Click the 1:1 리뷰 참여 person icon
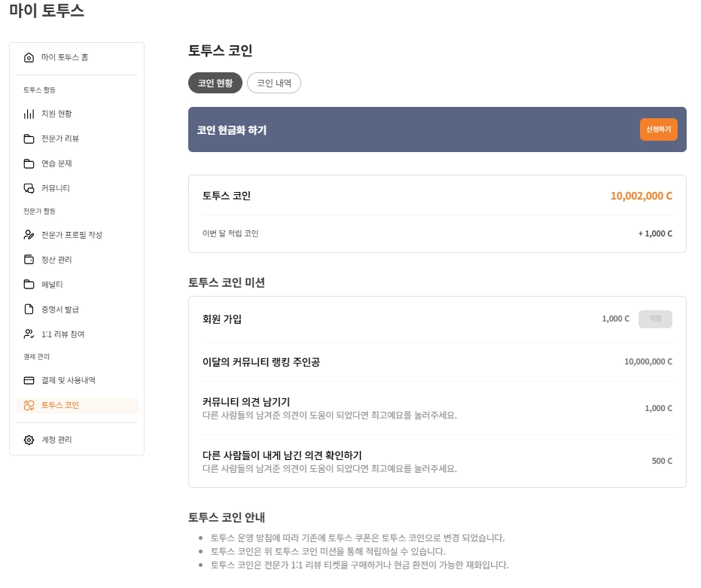This screenshot has height=588, width=701. point(29,334)
